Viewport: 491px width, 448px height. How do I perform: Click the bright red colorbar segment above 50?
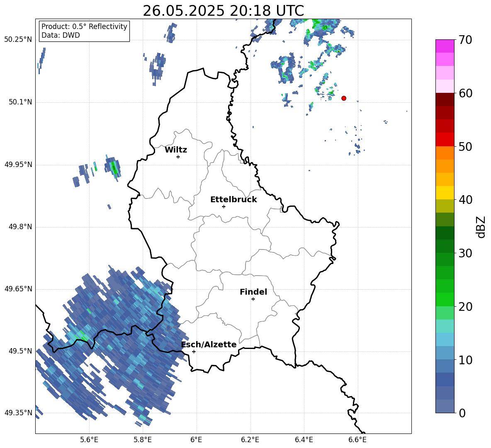click(x=445, y=140)
